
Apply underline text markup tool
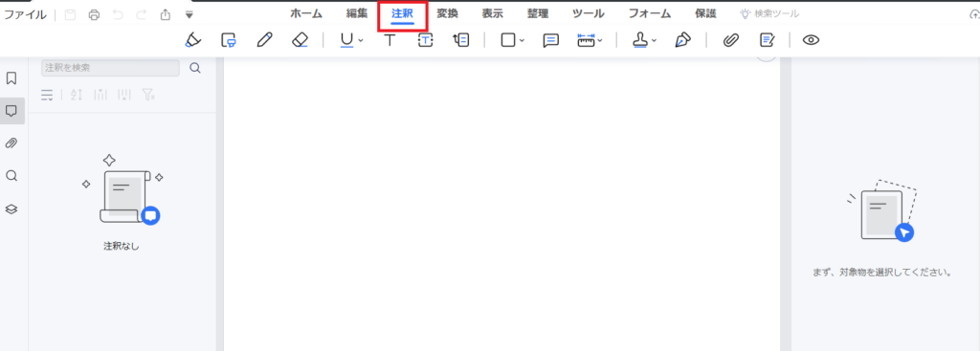(x=346, y=40)
